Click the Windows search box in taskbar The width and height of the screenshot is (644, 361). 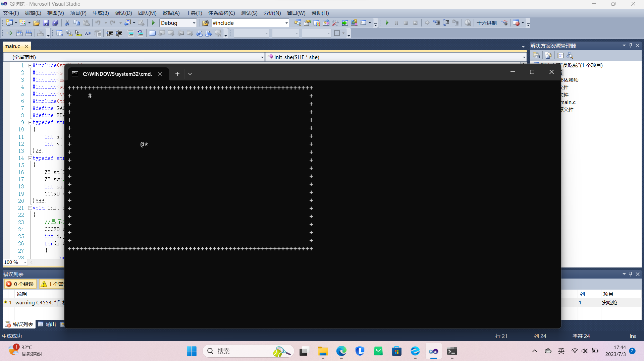click(248, 351)
